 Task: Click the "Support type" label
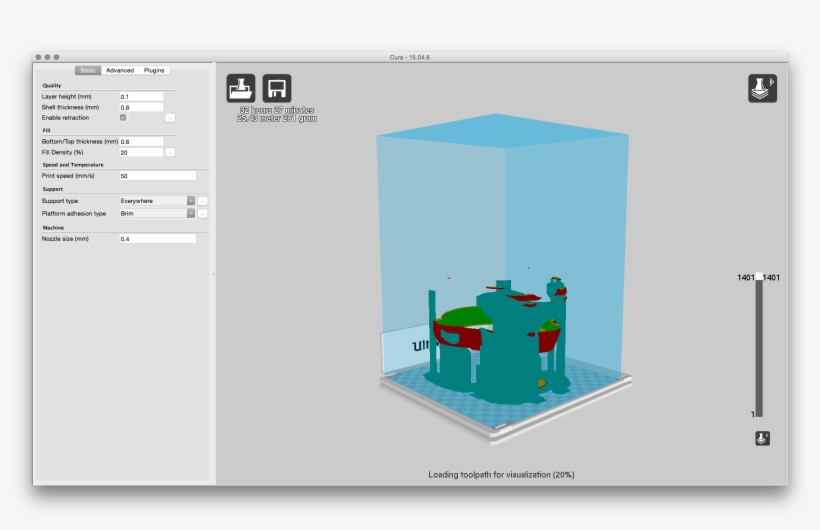pos(60,201)
